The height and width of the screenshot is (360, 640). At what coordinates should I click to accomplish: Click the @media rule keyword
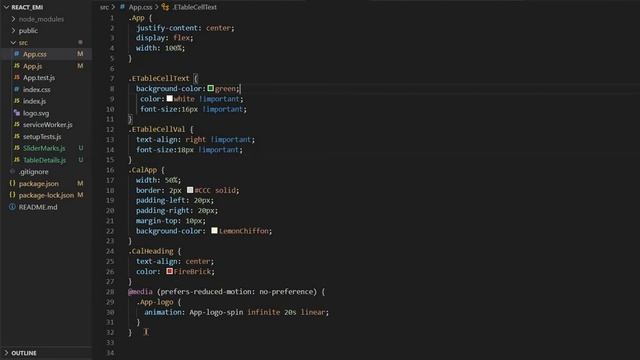[140, 291]
